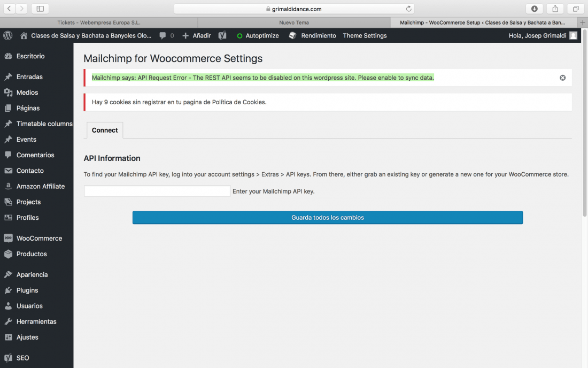The width and height of the screenshot is (588, 368).
Task: Click the Amazon Affiliate icon
Action: (8, 187)
